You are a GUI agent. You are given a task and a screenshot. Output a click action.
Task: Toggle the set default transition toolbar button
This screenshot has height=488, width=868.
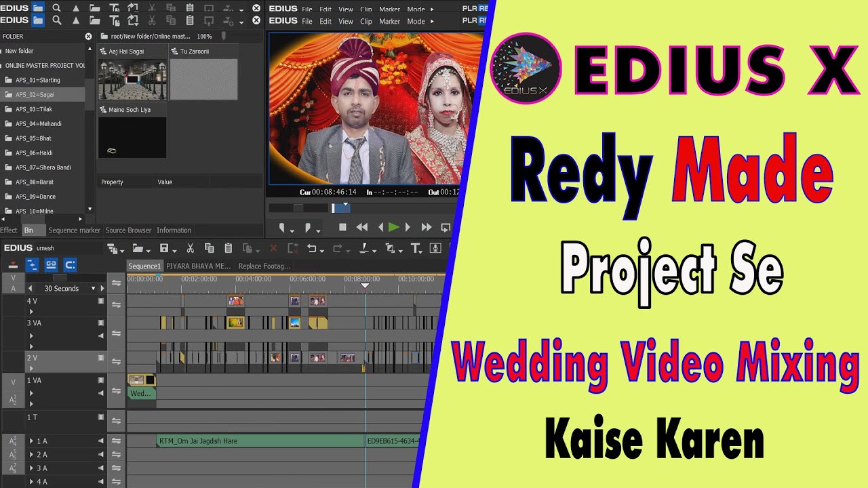tap(365, 248)
